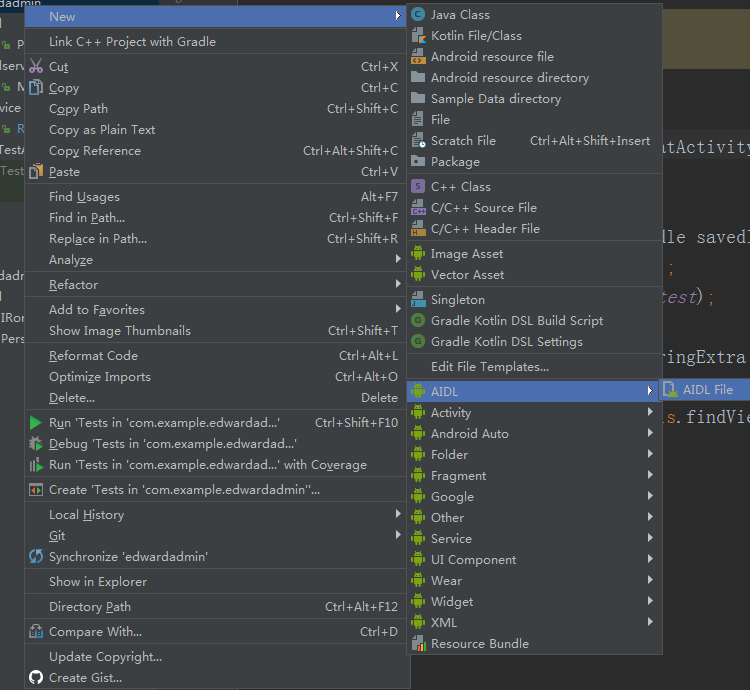Image resolution: width=750 pixels, height=690 pixels.
Task: Click the Package folder icon
Action: coord(418,162)
